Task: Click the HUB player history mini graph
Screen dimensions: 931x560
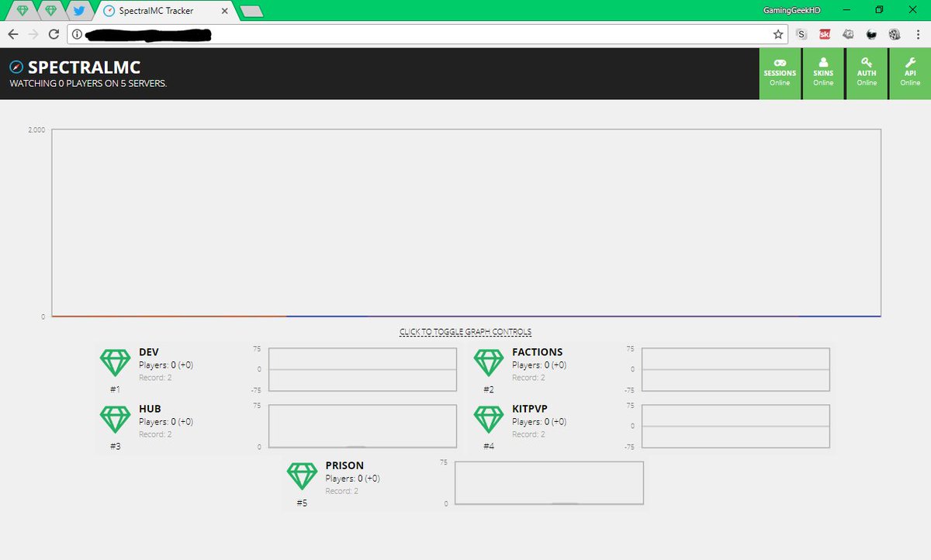Action: [362, 426]
